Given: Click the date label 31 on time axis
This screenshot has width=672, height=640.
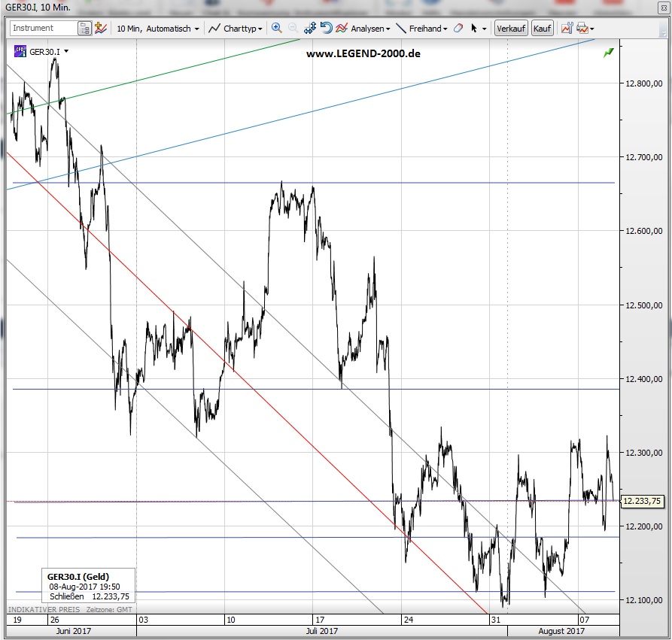Looking at the screenshot, I should pyautogui.click(x=496, y=620).
